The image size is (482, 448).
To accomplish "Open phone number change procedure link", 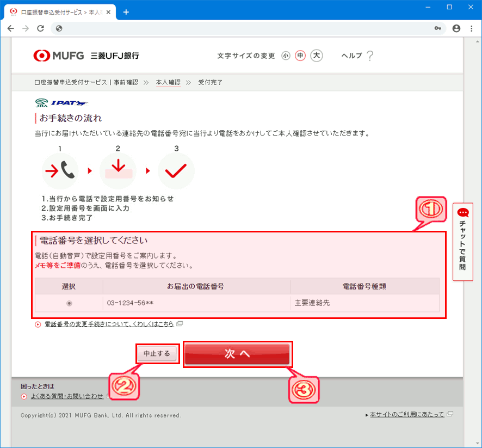I will pyautogui.click(x=109, y=324).
